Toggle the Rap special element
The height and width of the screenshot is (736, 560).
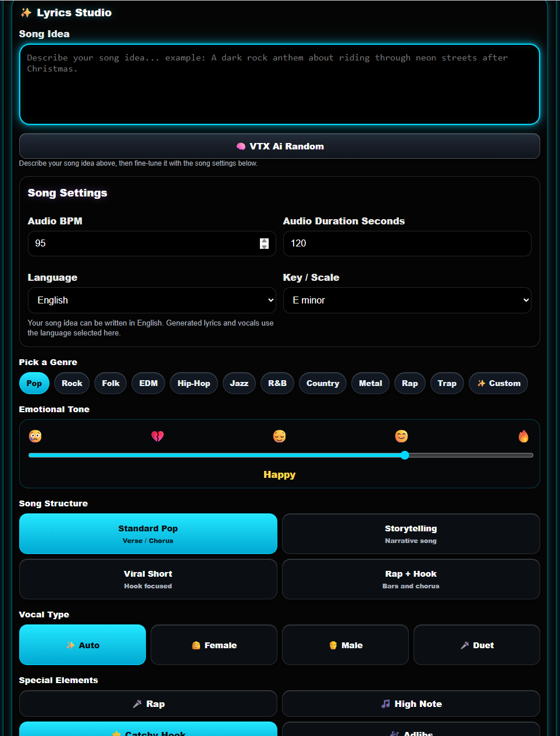(148, 703)
